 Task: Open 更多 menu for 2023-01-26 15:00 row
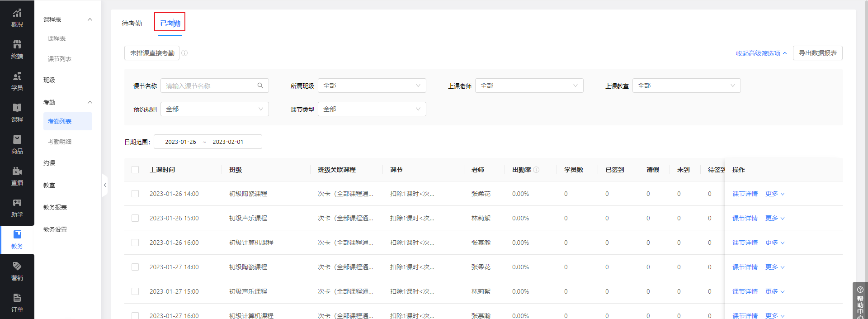(x=775, y=218)
